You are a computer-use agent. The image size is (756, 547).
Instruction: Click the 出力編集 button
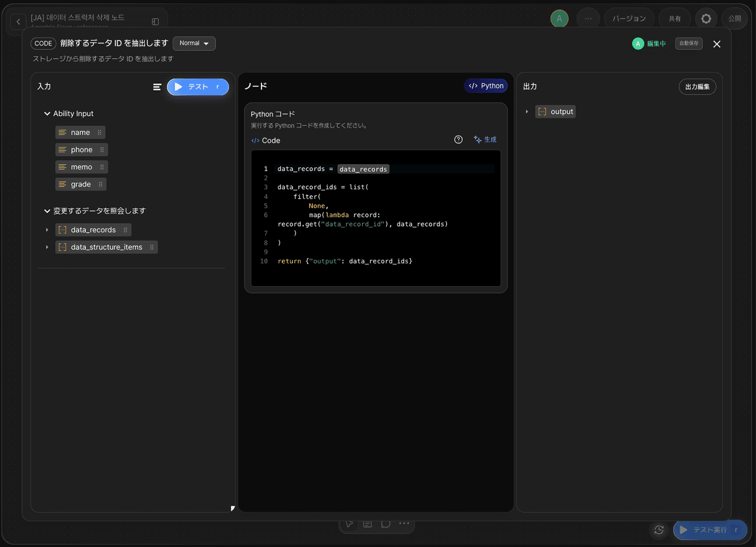point(697,87)
